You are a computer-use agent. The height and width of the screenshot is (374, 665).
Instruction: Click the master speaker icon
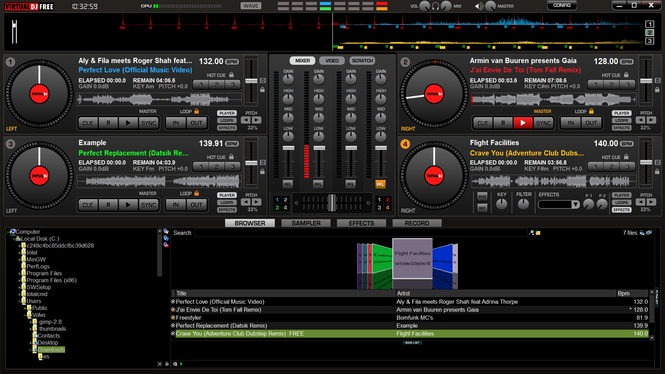click(x=479, y=6)
